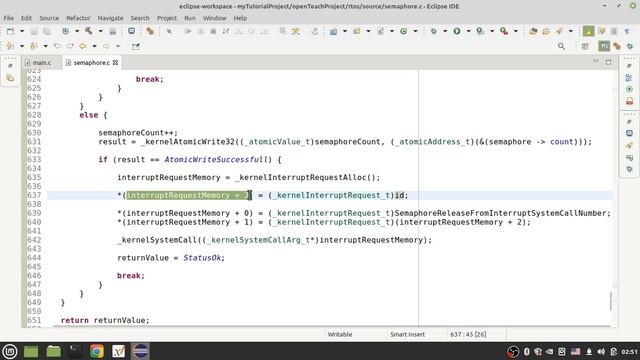Screen dimensions: 640x360
Task: Open the green Build Targets sidebar icon
Action: click(629, 89)
